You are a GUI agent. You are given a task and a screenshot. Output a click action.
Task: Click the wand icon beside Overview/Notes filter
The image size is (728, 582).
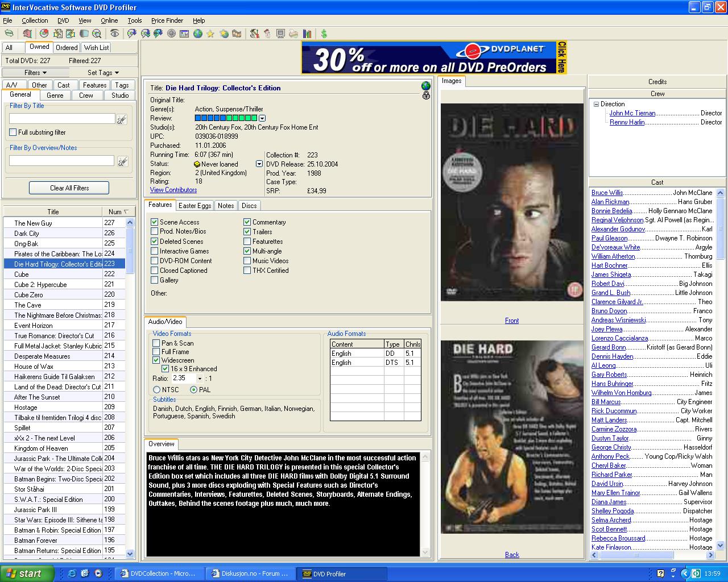[x=122, y=162]
